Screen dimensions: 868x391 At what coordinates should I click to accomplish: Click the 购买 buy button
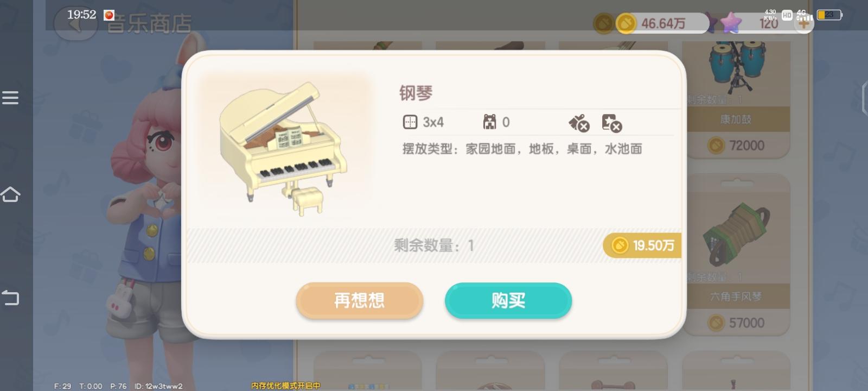click(508, 300)
